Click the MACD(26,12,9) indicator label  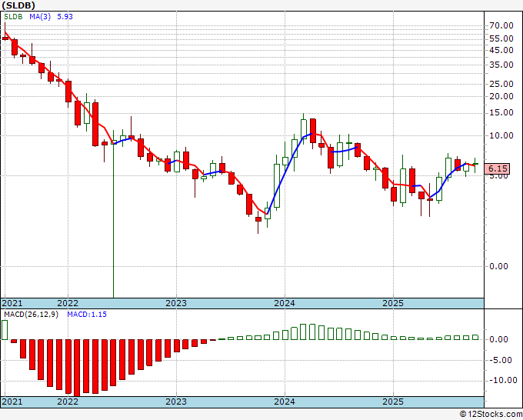click(x=31, y=315)
